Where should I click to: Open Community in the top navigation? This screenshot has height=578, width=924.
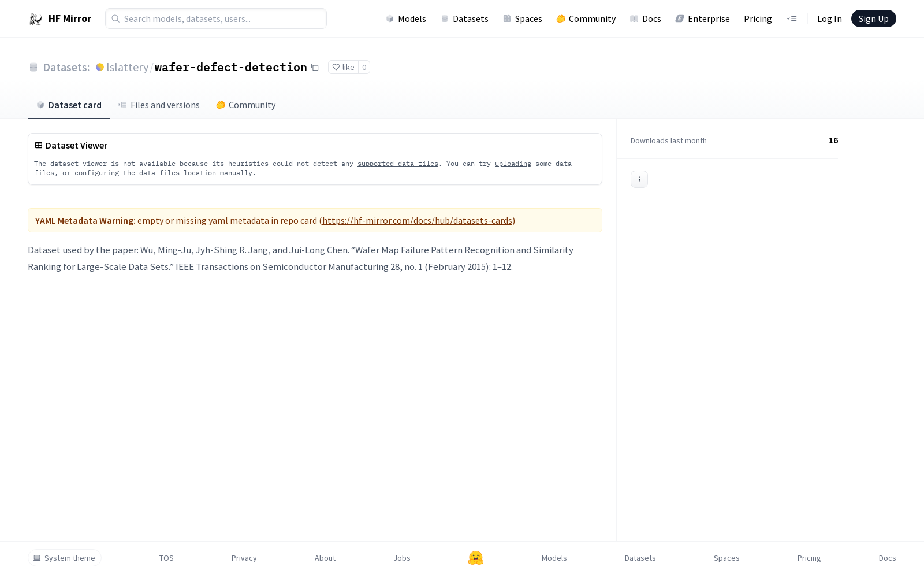click(x=586, y=18)
